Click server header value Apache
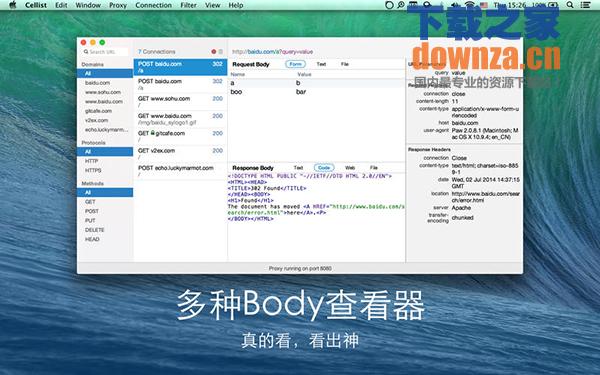Viewport: 600px width, 375px height. pyautogui.click(x=461, y=208)
